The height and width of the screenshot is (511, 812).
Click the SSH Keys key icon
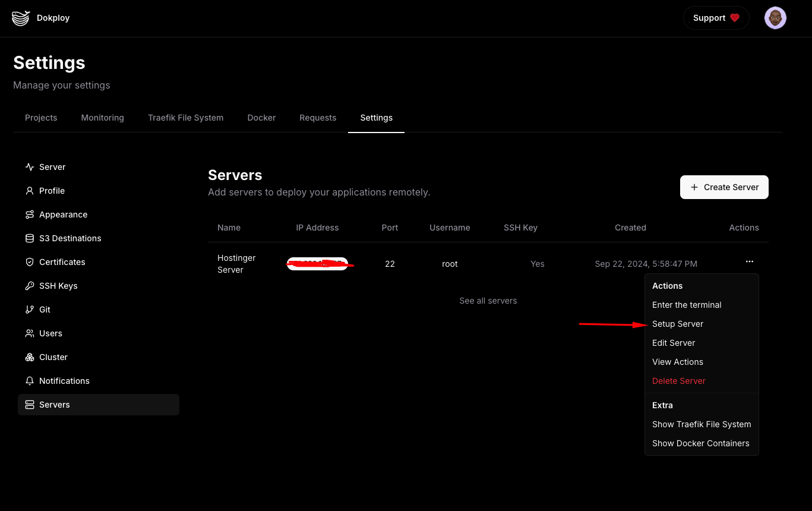[x=30, y=286]
